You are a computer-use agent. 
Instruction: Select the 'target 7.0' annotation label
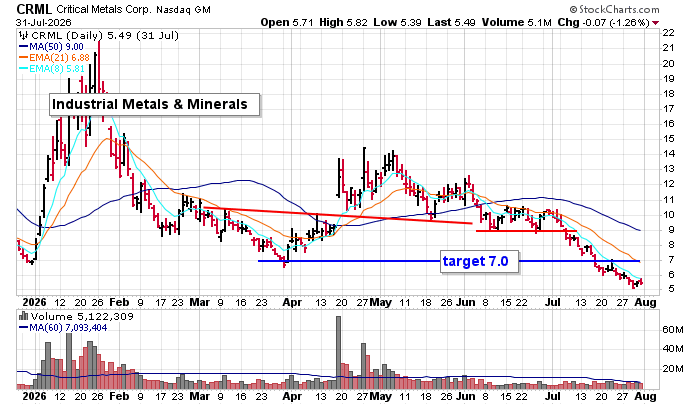475,261
